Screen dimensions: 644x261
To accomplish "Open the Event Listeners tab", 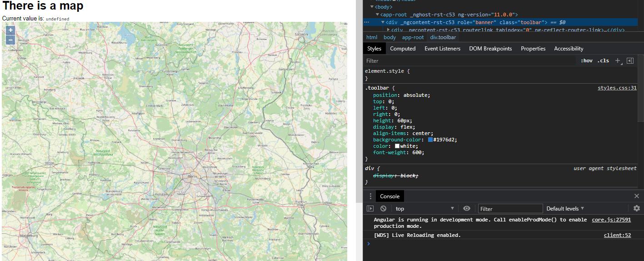I will [442, 49].
